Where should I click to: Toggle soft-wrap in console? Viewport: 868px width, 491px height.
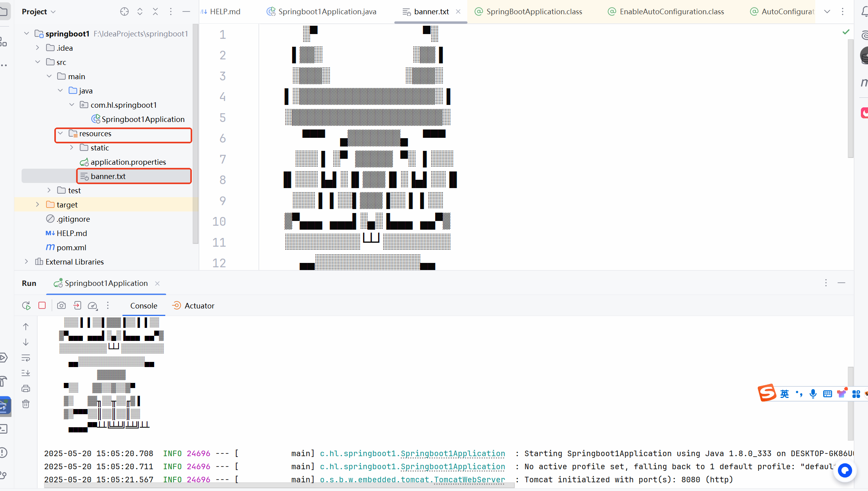click(x=26, y=358)
